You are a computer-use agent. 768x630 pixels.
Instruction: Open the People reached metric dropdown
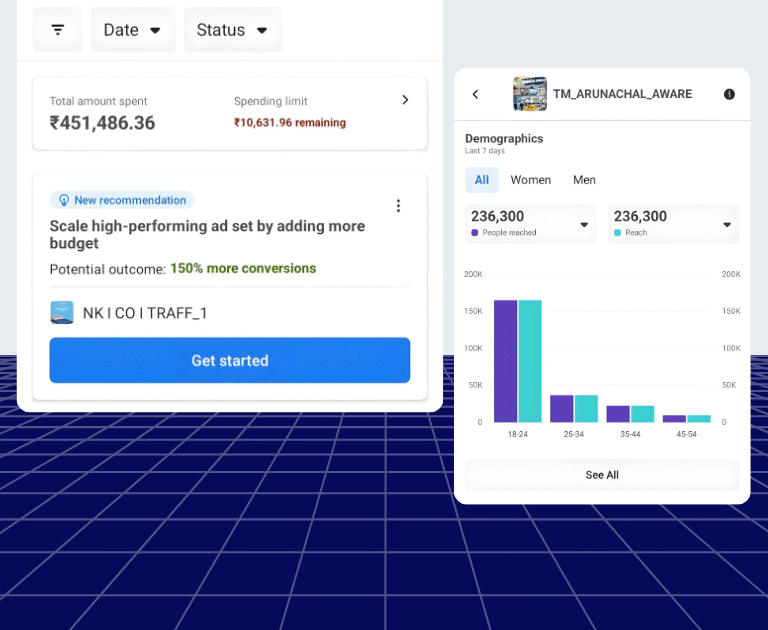coord(584,225)
